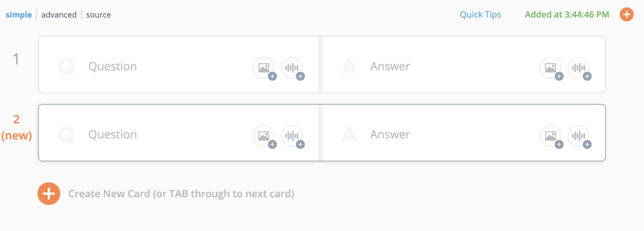
Task: Switch to the advanced editor tab
Action: [x=59, y=15]
